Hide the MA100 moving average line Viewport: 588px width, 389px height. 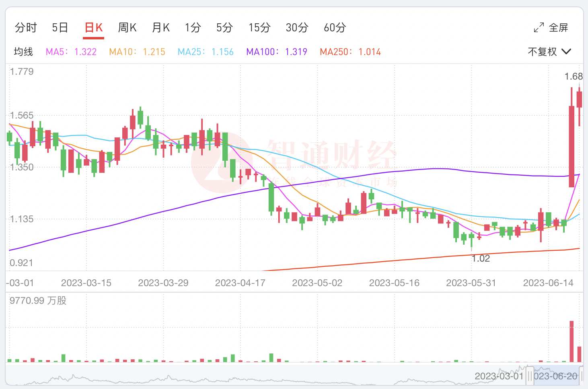(x=276, y=51)
